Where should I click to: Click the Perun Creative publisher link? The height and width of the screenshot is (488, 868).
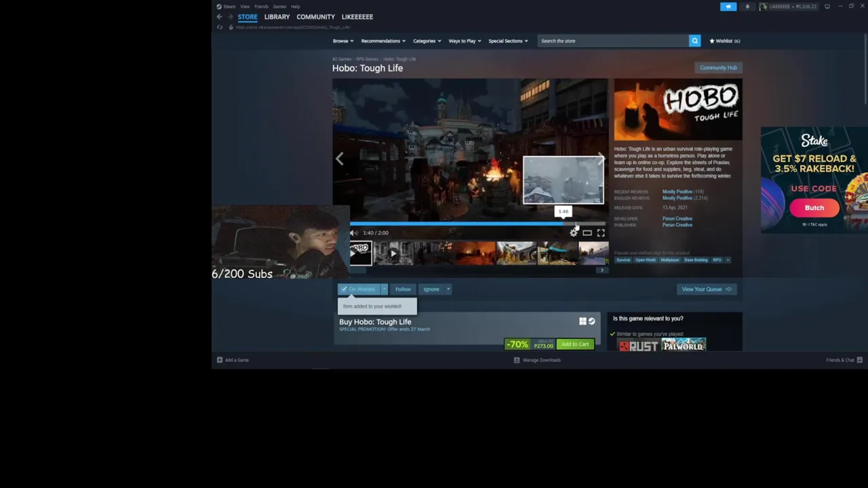pos(677,225)
